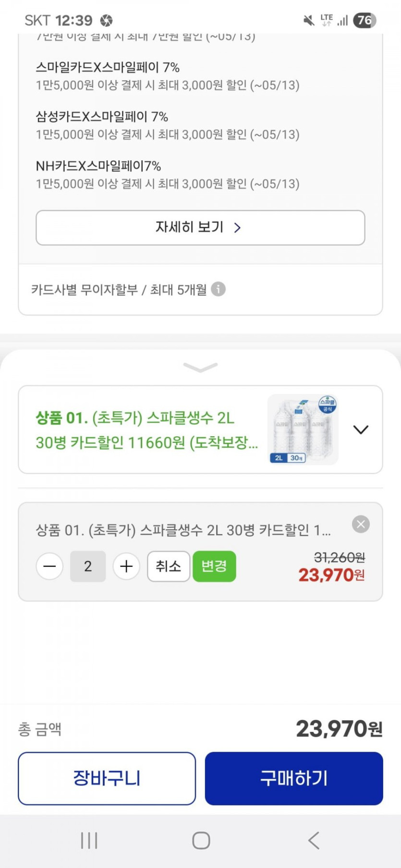The height and width of the screenshot is (868, 401).
Task: Tap the battery indicator showing 76
Action: pyautogui.click(x=365, y=20)
